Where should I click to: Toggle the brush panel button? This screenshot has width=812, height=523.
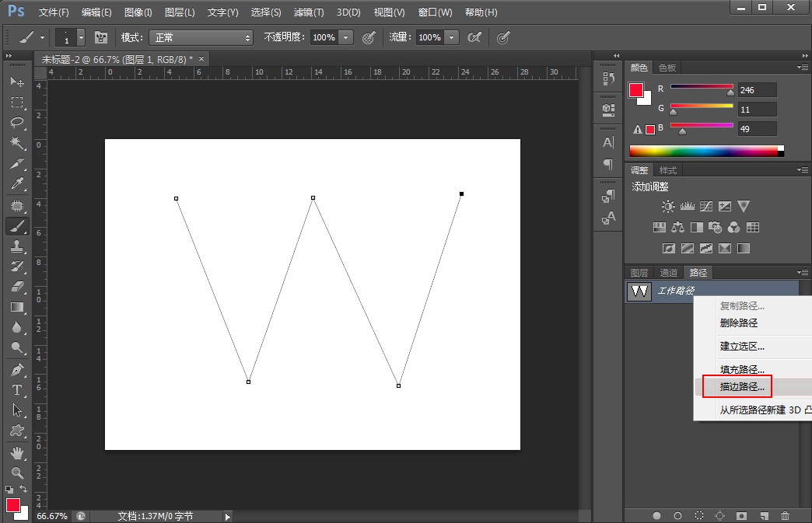click(101, 37)
